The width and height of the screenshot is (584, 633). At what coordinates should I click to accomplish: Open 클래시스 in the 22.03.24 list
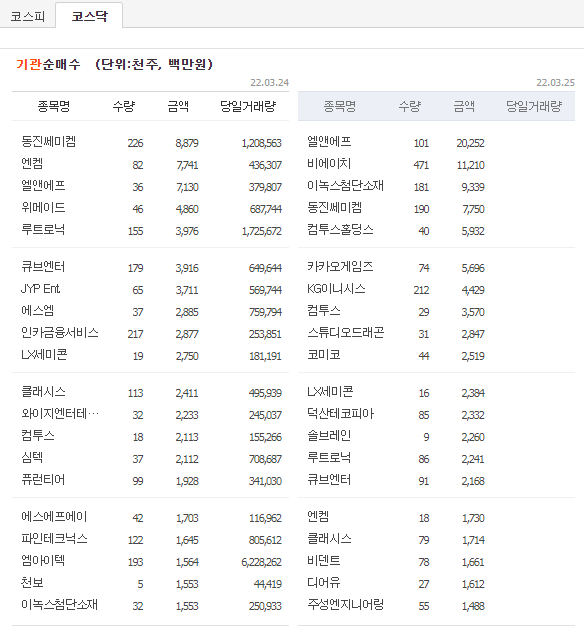click(x=43, y=392)
